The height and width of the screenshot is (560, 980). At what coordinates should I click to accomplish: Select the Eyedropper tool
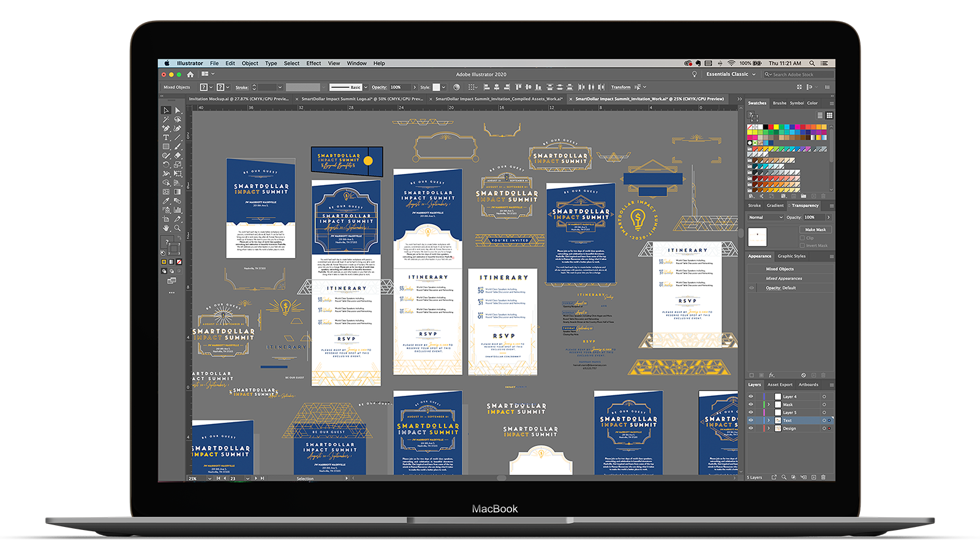tap(166, 201)
